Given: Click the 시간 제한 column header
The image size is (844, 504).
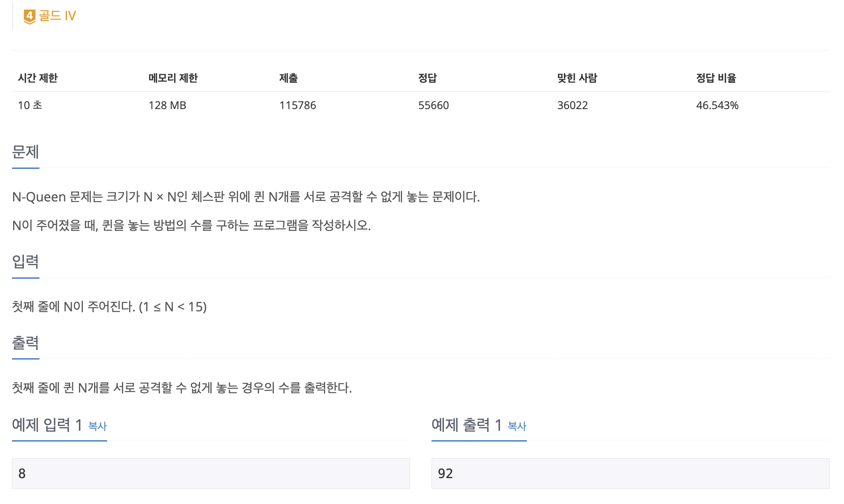Looking at the screenshot, I should pyautogui.click(x=38, y=78).
